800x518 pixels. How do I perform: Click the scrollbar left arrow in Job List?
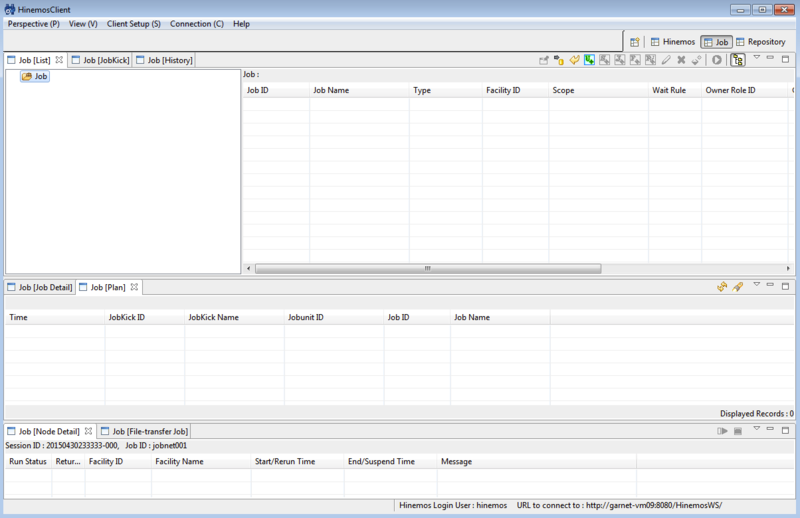pyautogui.click(x=248, y=268)
